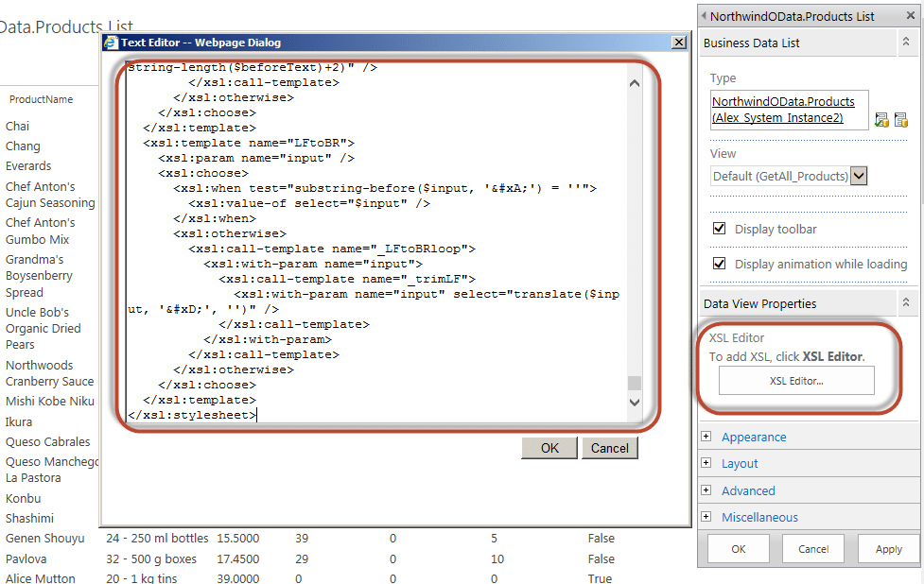
Task: Expand the Advanced section plus icon
Action: [x=706, y=490]
